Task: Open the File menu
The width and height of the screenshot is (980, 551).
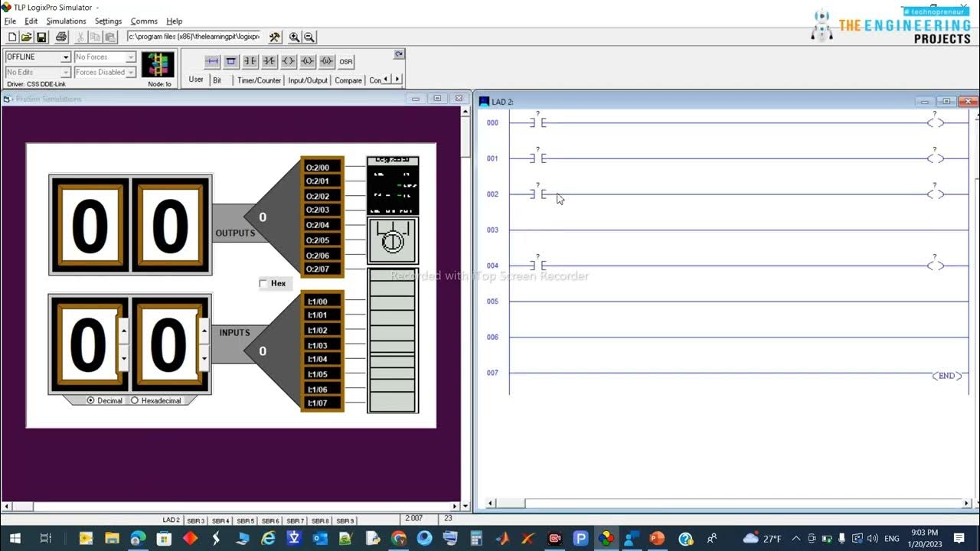Action: (x=10, y=21)
